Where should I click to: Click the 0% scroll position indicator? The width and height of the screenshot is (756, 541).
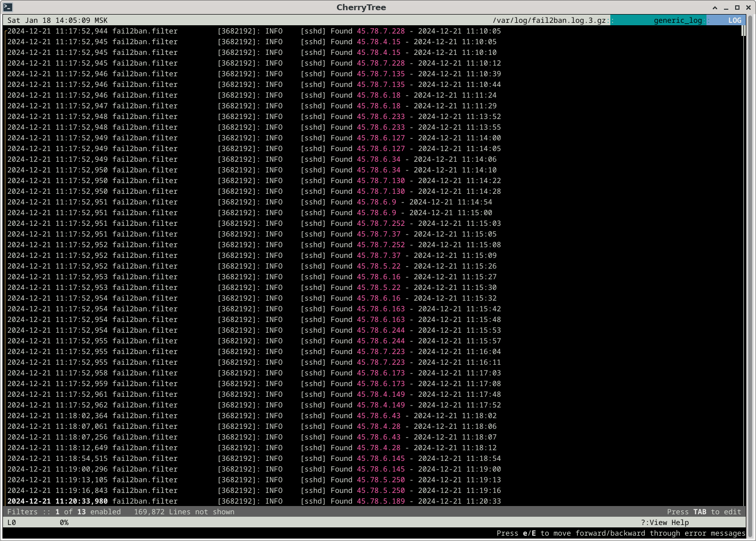point(64,523)
